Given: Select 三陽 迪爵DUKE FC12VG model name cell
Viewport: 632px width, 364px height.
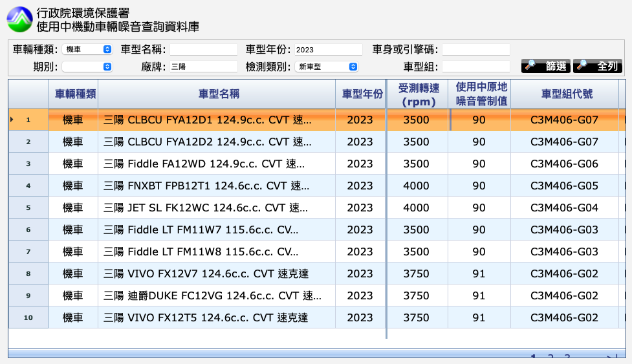Looking at the screenshot, I should pyautogui.click(x=217, y=295).
